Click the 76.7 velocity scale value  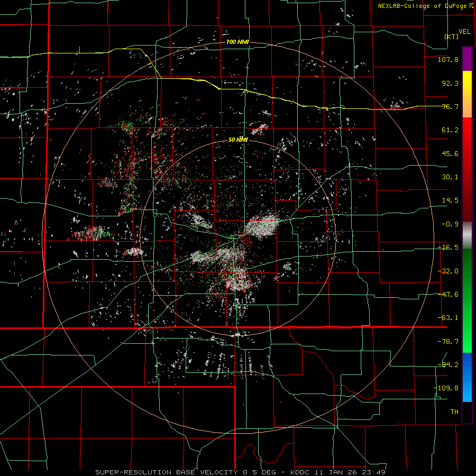[450, 106]
